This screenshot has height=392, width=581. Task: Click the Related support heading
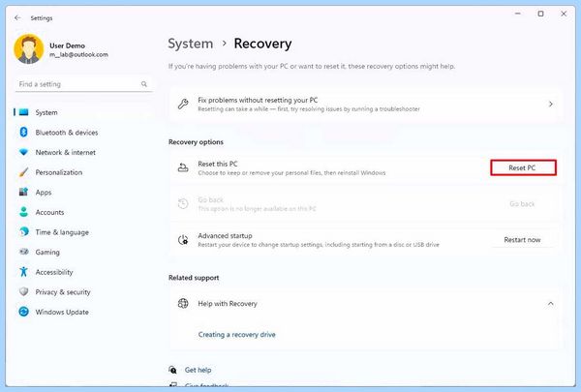coord(194,278)
